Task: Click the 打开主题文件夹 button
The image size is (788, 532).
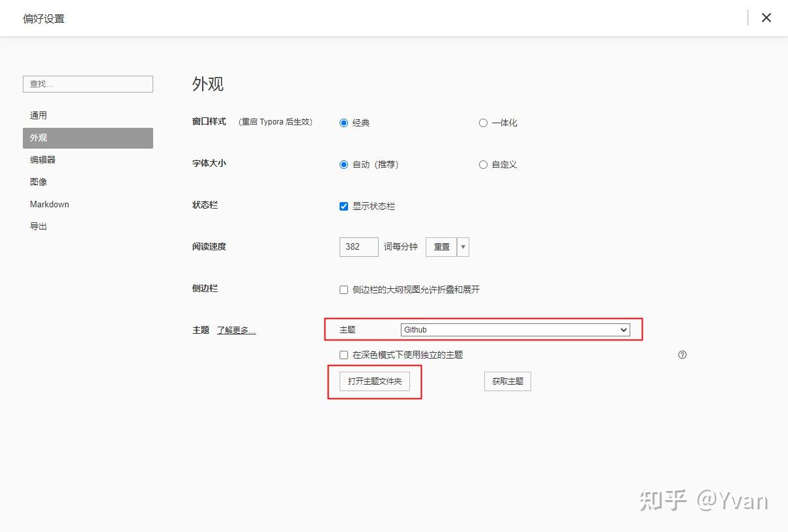Action: pos(375,381)
